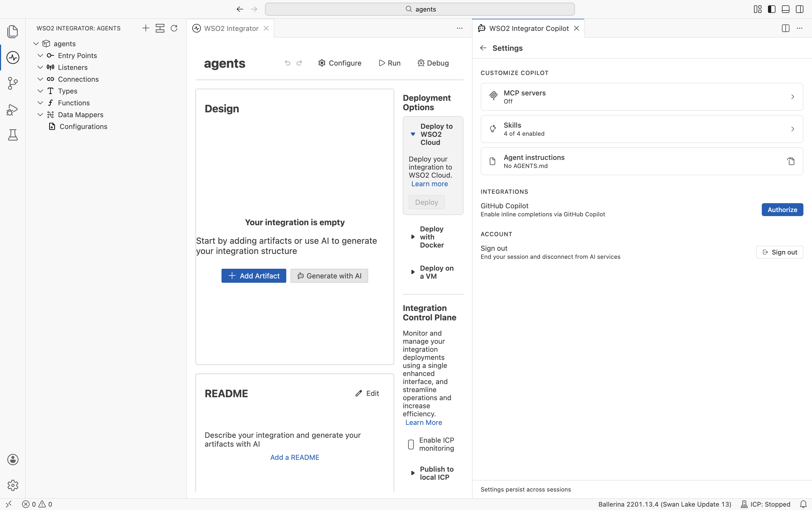Click the undo icon beside agents title
Image resolution: width=812 pixels, height=516 pixels.
(x=288, y=63)
